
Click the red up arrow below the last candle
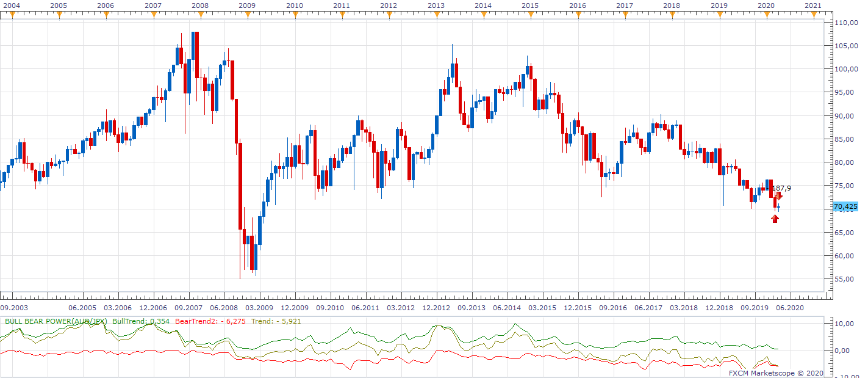(775, 219)
